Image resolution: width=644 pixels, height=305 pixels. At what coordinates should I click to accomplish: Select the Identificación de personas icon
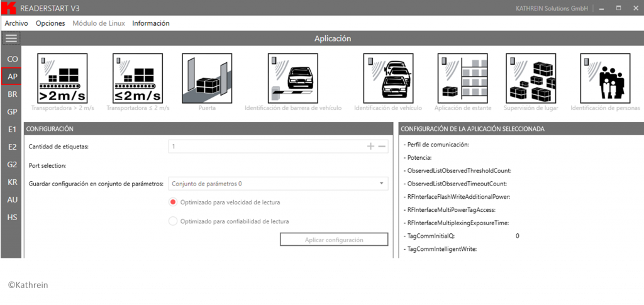[605, 78]
